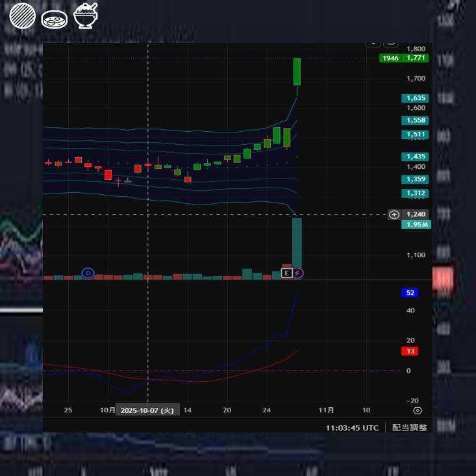This screenshot has width=476, height=476.
Task: Click the 1,700 price scale value
Action: pyautogui.click(x=416, y=79)
